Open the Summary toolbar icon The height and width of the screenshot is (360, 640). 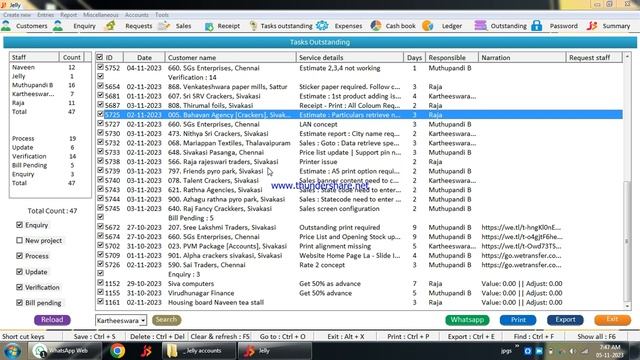tap(592, 26)
